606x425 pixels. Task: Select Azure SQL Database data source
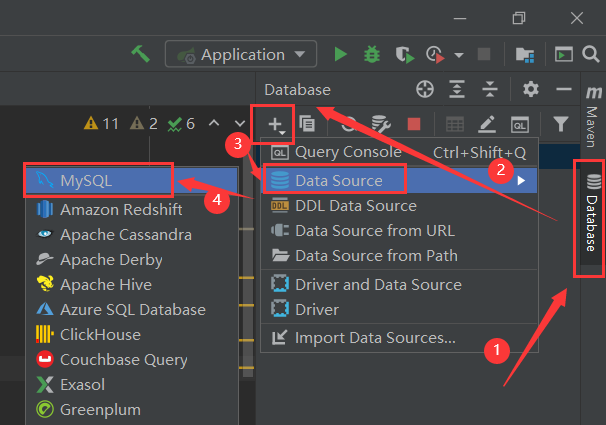[x=131, y=309]
